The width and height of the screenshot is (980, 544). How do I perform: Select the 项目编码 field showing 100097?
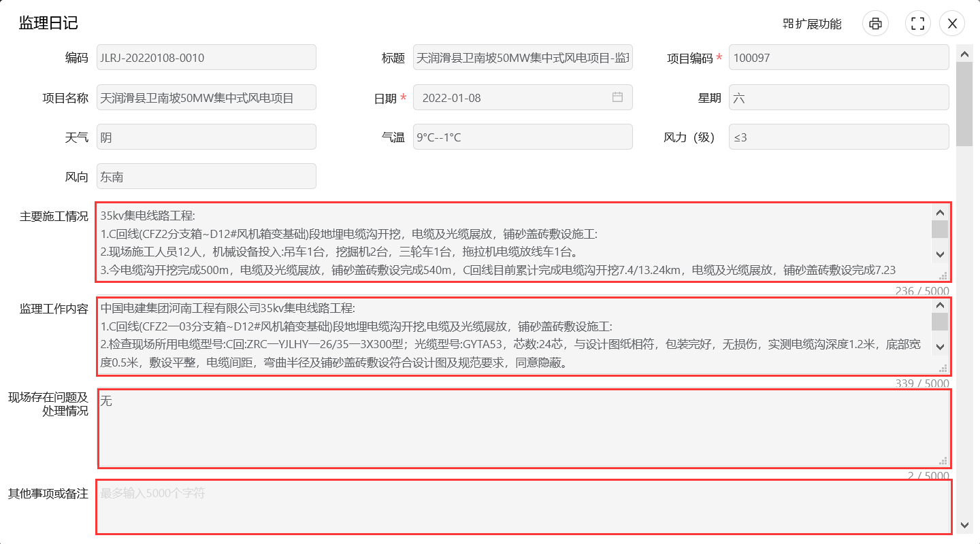click(838, 58)
